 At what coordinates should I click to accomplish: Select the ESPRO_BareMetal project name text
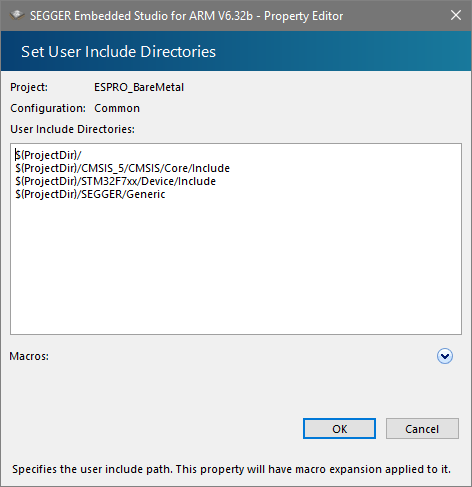click(139, 87)
